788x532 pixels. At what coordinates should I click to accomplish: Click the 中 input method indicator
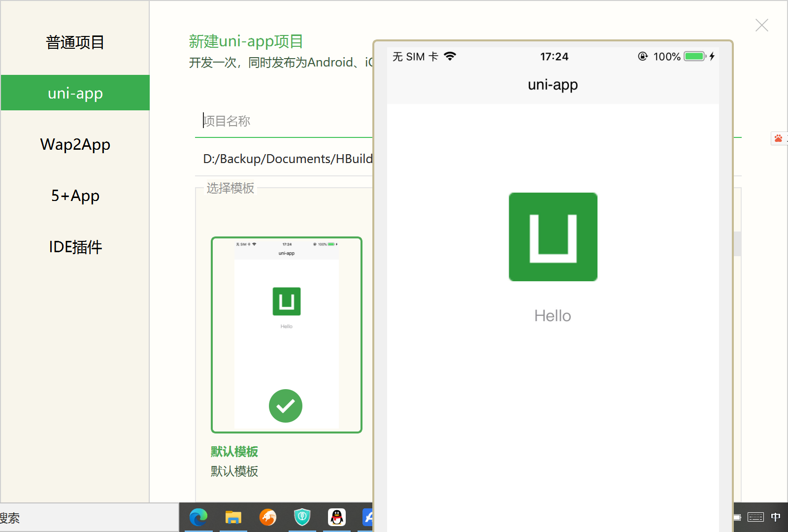coord(776,517)
